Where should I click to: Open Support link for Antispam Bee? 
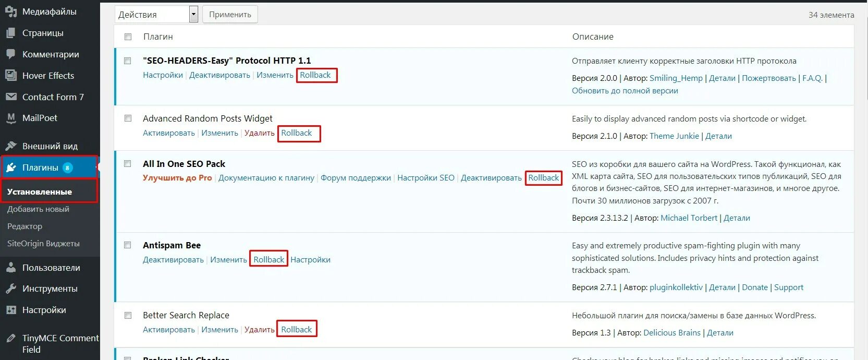pos(789,287)
